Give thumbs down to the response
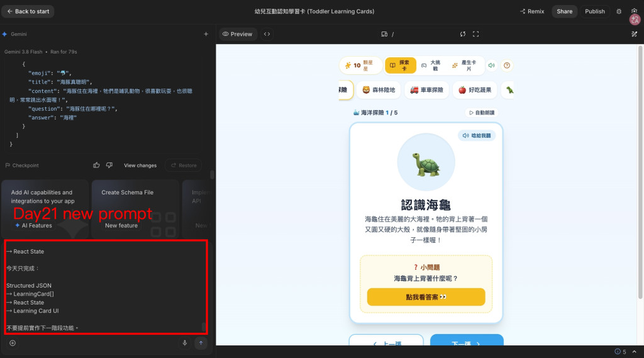Viewport: 644px width, 358px height. tap(109, 165)
